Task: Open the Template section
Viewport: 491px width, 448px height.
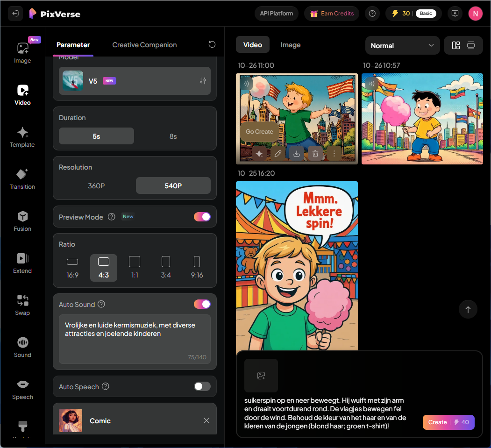Action: 22,137
